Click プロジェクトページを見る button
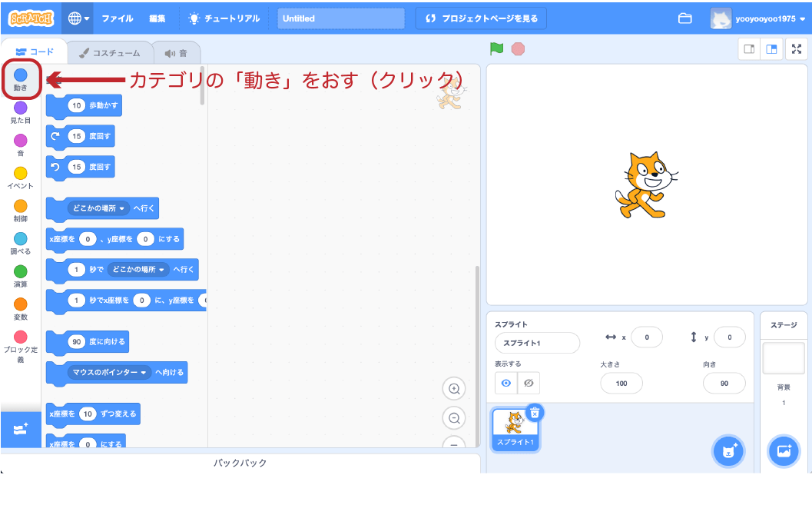 (x=481, y=18)
